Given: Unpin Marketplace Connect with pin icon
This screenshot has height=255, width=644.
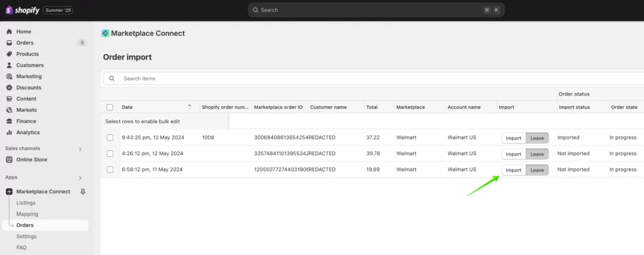Looking at the screenshot, I should (82, 192).
